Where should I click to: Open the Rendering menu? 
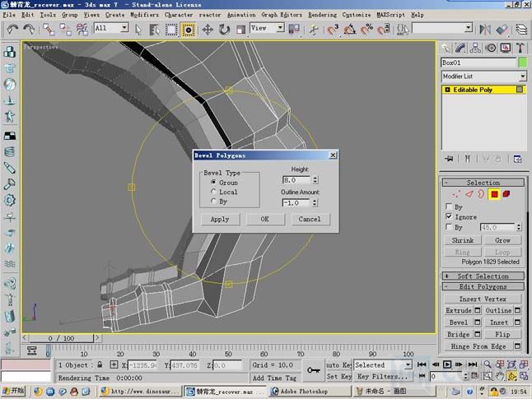pyautogui.click(x=322, y=15)
